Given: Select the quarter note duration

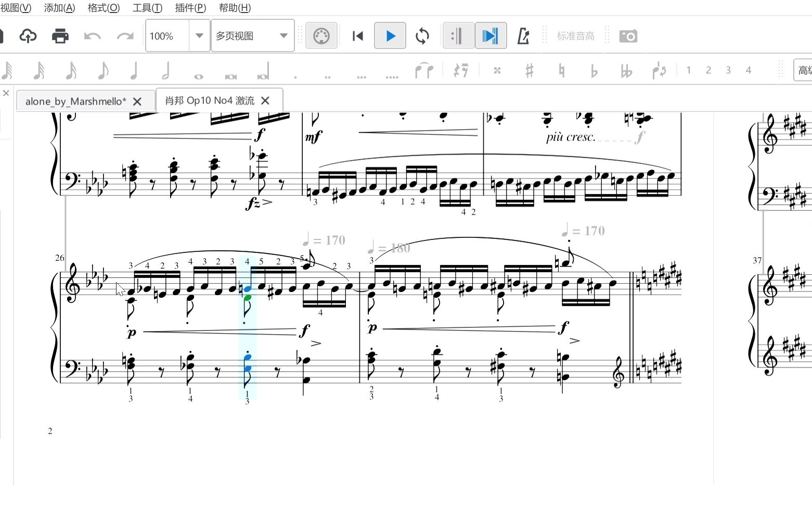Looking at the screenshot, I should (x=134, y=70).
